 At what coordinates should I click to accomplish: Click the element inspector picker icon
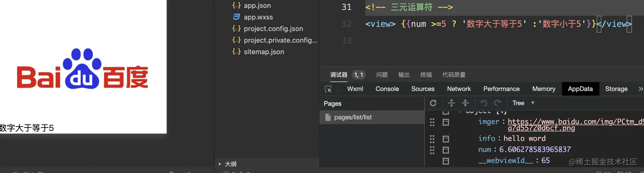328,89
